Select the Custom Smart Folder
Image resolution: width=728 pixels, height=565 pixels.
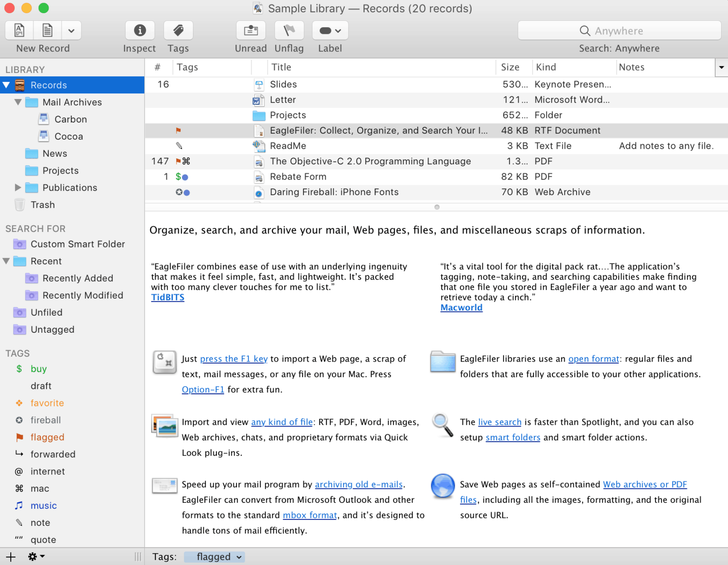tap(78, 244)
